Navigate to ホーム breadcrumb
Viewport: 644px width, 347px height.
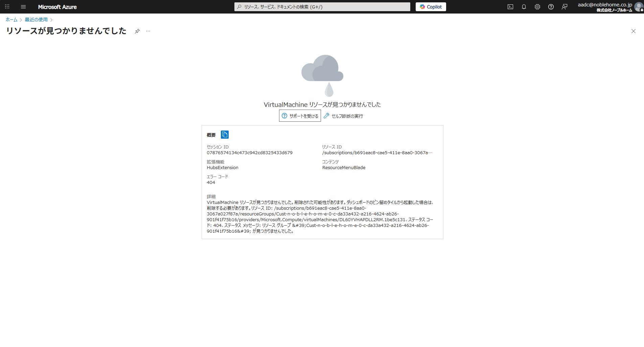[x=11, y=20]
